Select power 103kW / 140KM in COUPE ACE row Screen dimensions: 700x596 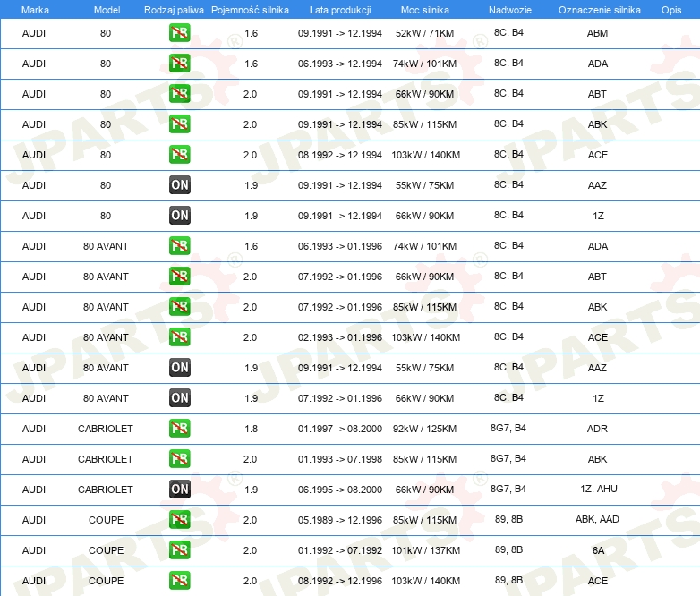[x=426, y=581]
